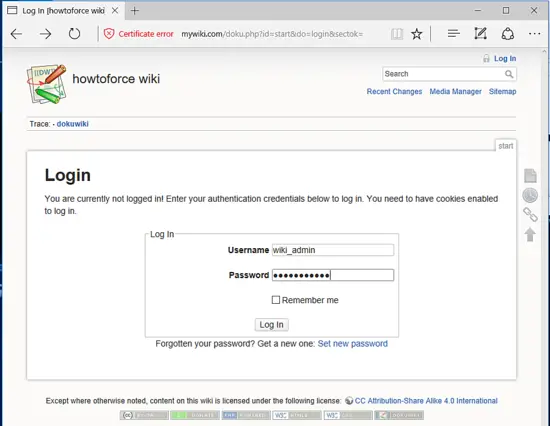Focus the Username input field
The image size is (550, 426).
(x=333, y=250)
